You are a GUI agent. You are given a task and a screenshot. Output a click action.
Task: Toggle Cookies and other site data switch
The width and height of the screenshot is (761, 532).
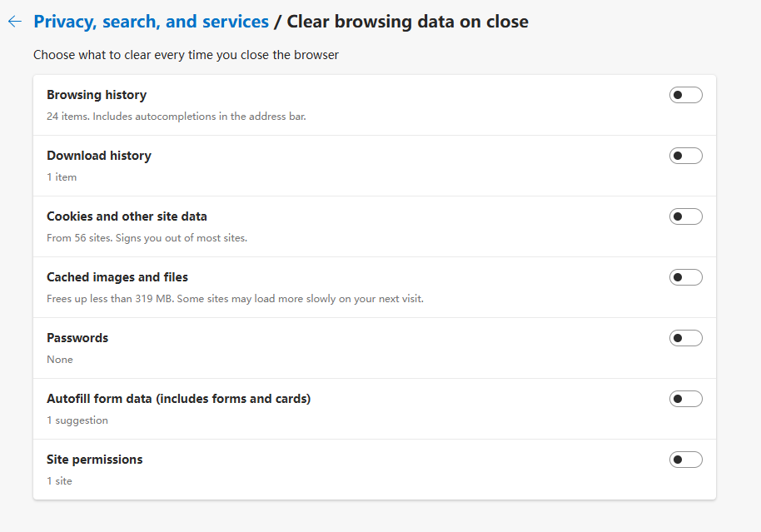point(685,216)
